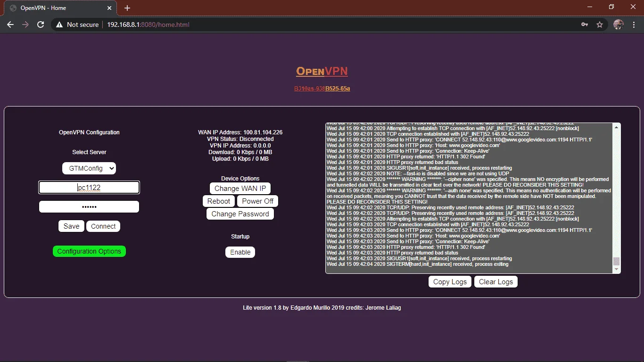Copy the logs with Copy Logs
This screenshot has width=644, height=362.
coord(450,282)
